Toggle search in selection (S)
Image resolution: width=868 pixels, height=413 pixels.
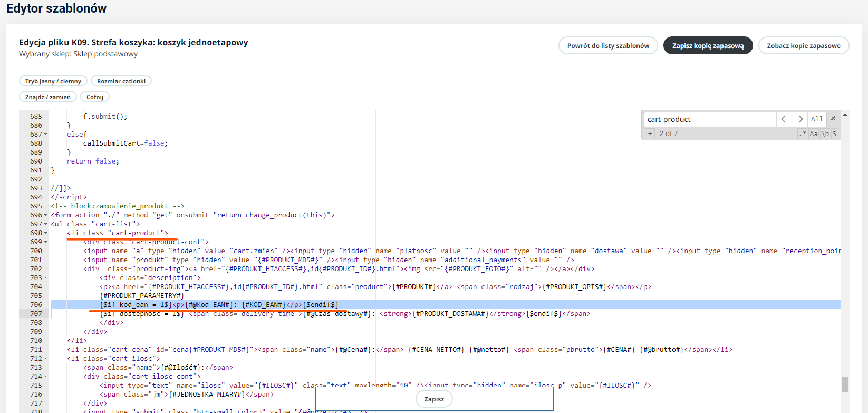(x=834, y=134)
